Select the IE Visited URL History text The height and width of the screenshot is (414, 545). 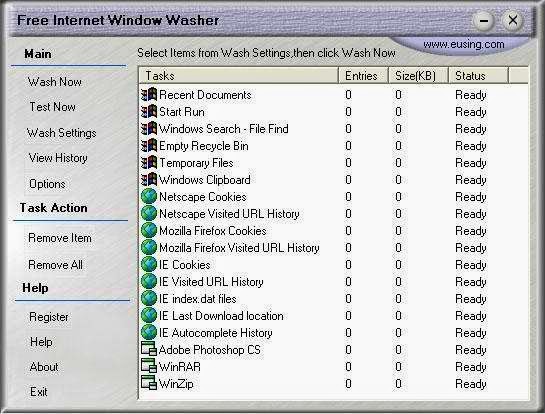[x=211, y=282]
